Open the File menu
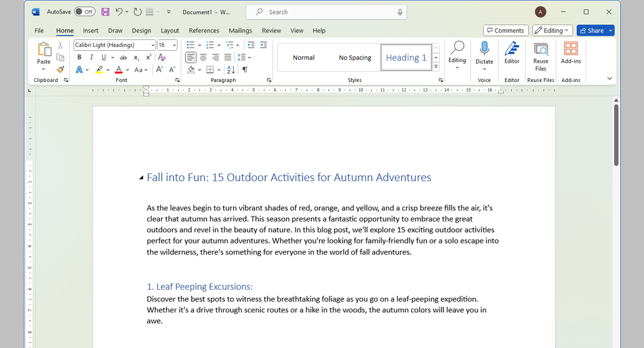 tap(39, 31)
